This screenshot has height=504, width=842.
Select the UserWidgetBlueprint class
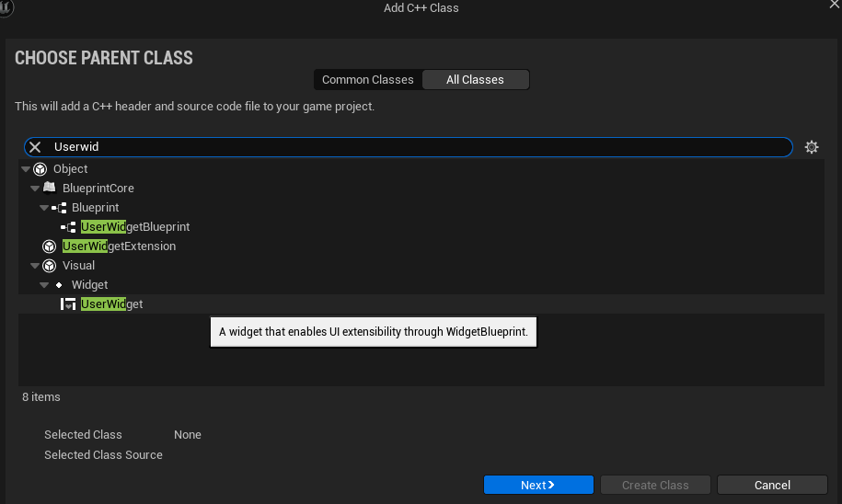(x=421, y=227)
